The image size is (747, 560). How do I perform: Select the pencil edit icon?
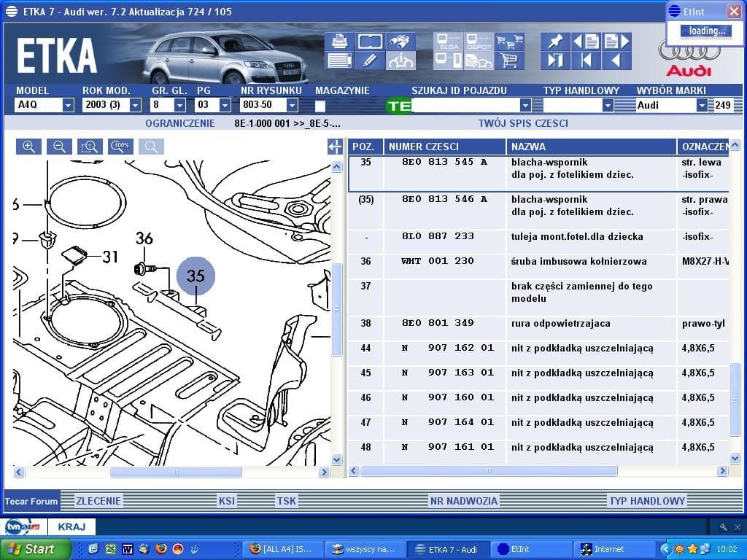370,61
